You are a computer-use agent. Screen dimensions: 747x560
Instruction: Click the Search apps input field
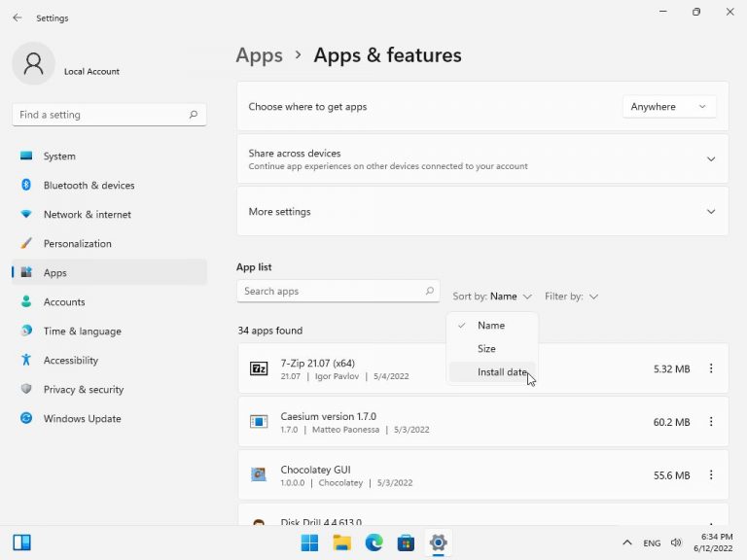tap(331, 292)
